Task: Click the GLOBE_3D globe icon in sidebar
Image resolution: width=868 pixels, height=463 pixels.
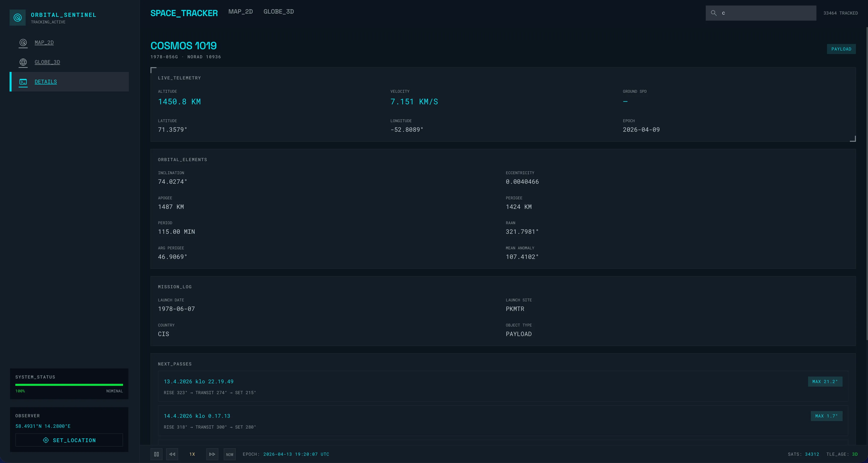Action: coord(23,62)
